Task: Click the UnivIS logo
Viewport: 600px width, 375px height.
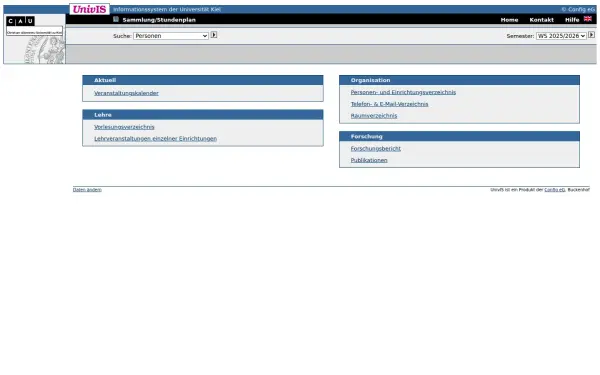Action: 90,9
